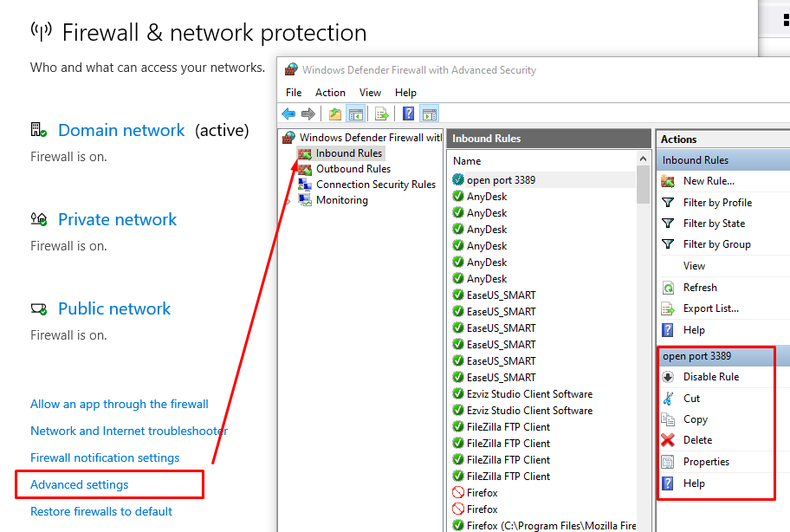This screenshot has height=532, width=790.
Task: Click the blue Help toolbar icon
Action: click(409, 114)
